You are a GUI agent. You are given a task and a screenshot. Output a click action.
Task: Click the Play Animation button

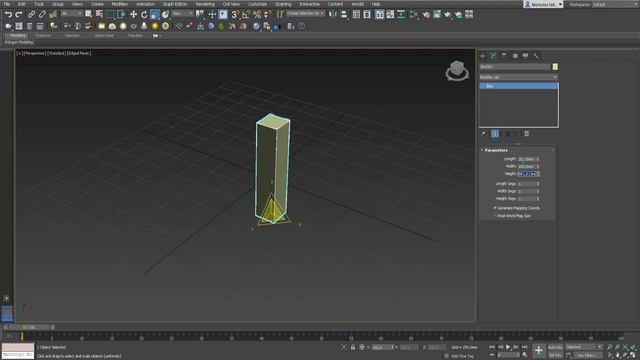point(508,347)
